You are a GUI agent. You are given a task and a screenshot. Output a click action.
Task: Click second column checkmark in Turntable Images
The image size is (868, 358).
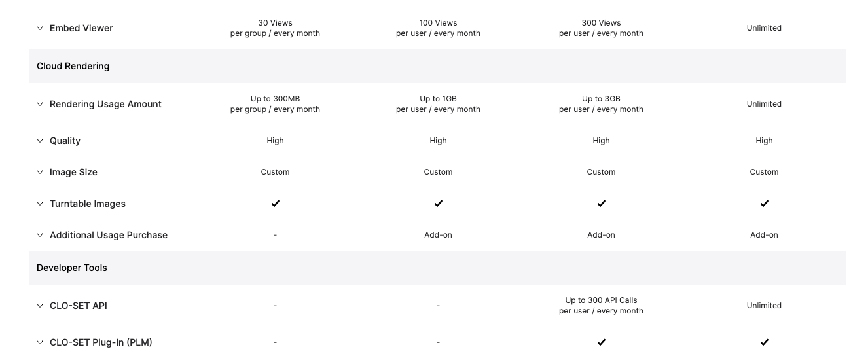(x=439, y=204)
